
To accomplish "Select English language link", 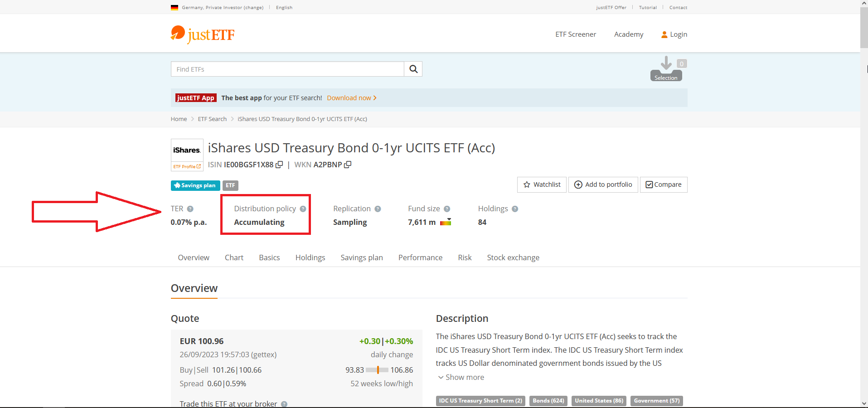I will click(284, 7).
